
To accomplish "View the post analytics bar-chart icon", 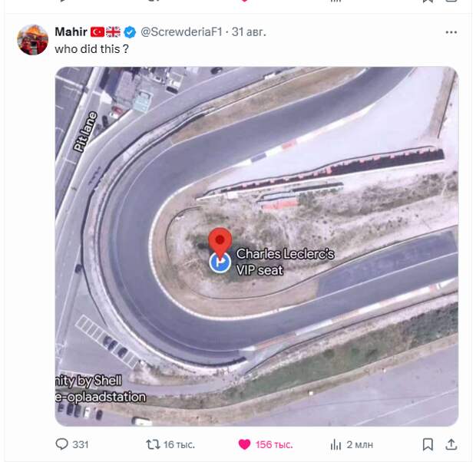I will (x=336, y=444).
